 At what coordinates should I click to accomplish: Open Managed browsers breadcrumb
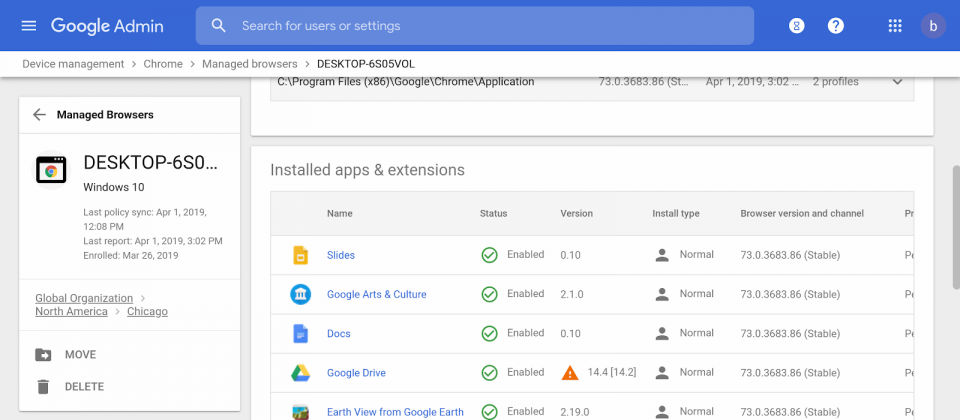click(250, 64)
